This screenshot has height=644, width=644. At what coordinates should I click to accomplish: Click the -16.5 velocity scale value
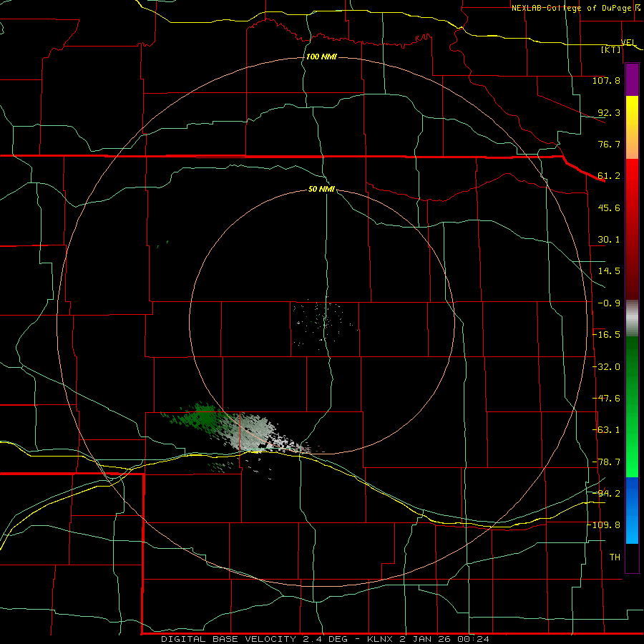tap(606, 335)
